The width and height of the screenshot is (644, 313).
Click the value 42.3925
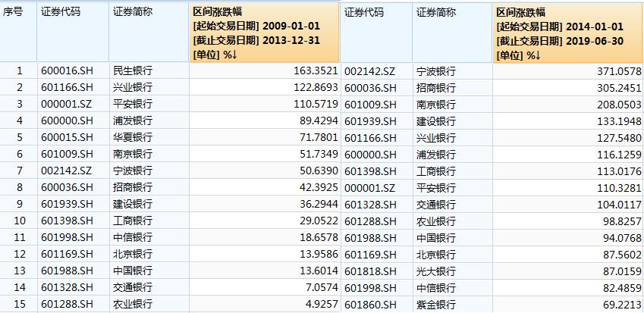coord(319,187)
